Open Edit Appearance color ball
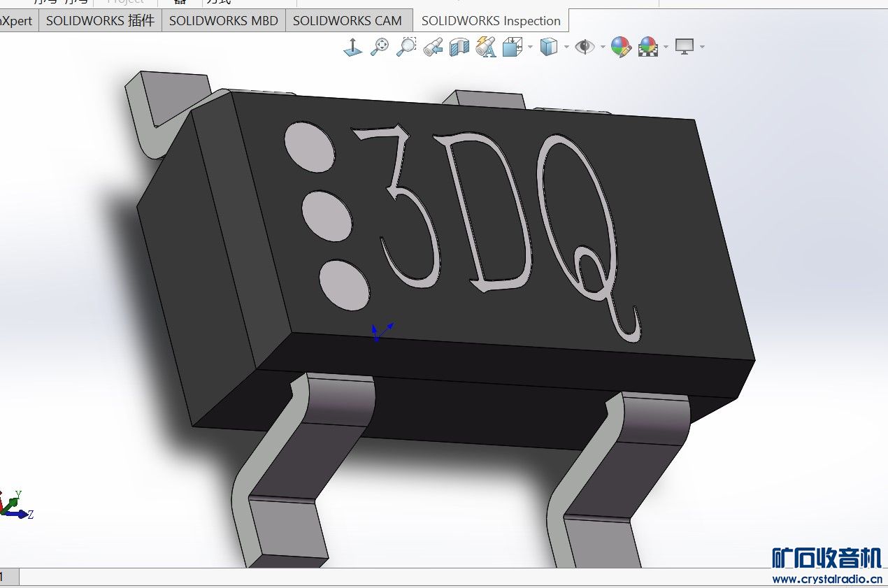 [x=621, y=48]
